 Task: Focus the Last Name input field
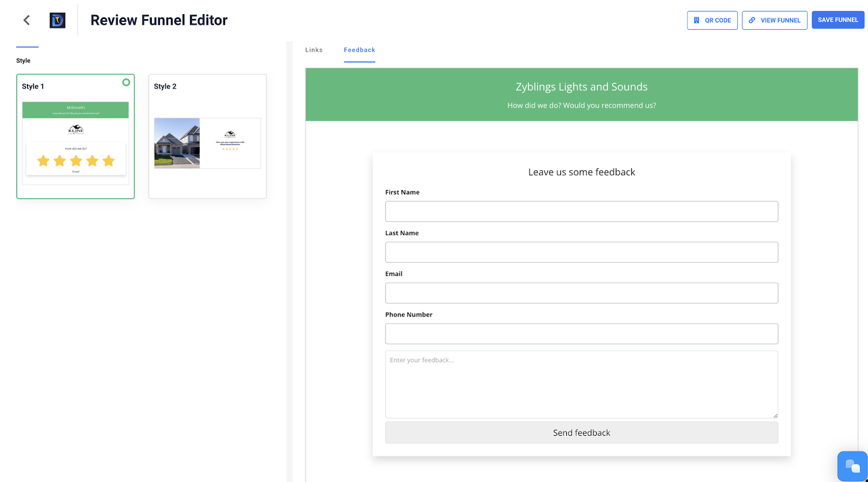(582, 252)
